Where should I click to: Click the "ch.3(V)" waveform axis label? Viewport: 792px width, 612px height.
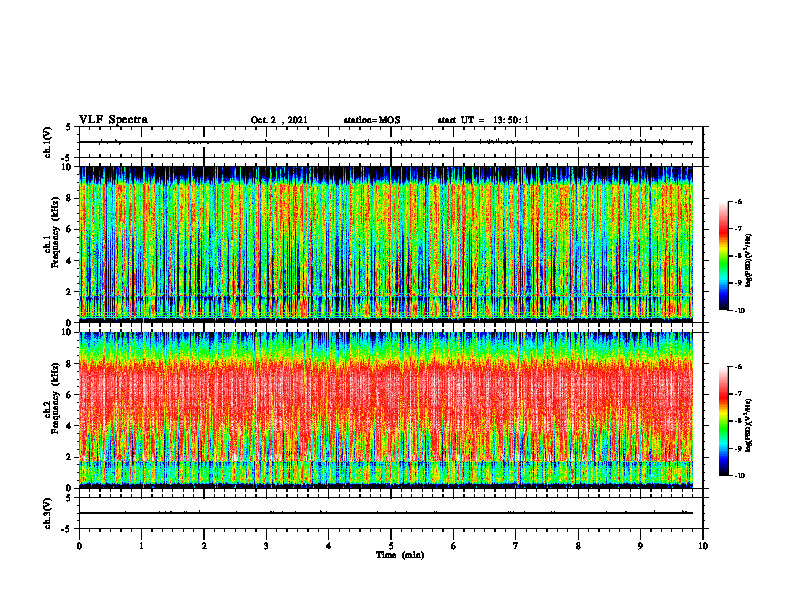48,513
